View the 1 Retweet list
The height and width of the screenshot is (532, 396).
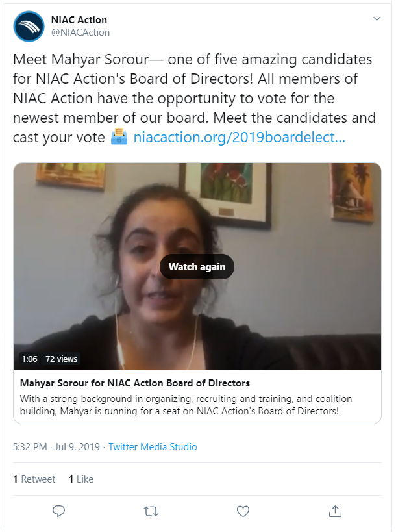[x=34, y=479]
